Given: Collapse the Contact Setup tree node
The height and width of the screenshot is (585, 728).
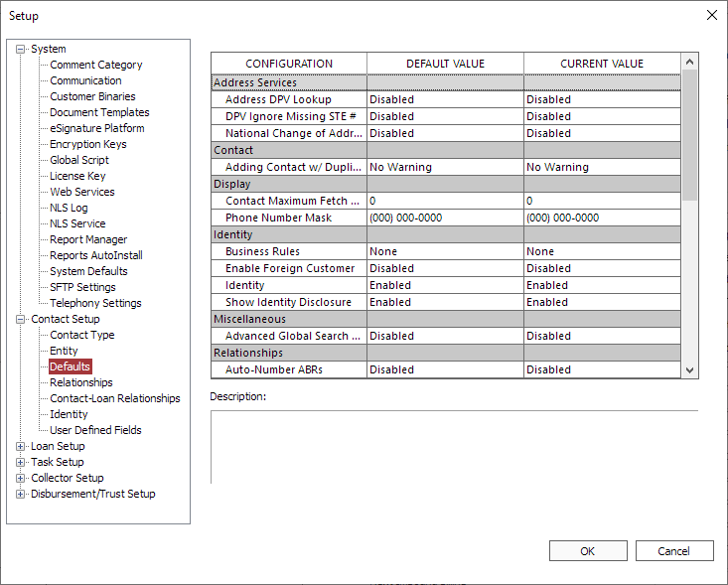Looking at the screenshot, I should (x=21, y=319).
